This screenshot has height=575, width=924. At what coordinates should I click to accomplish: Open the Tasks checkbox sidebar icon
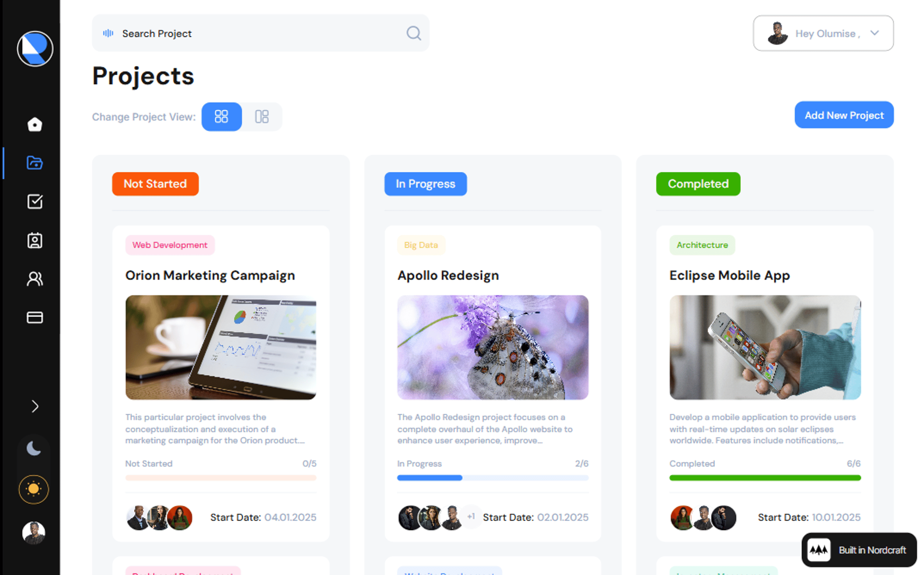pyautogui.click(x=35, y=202)
